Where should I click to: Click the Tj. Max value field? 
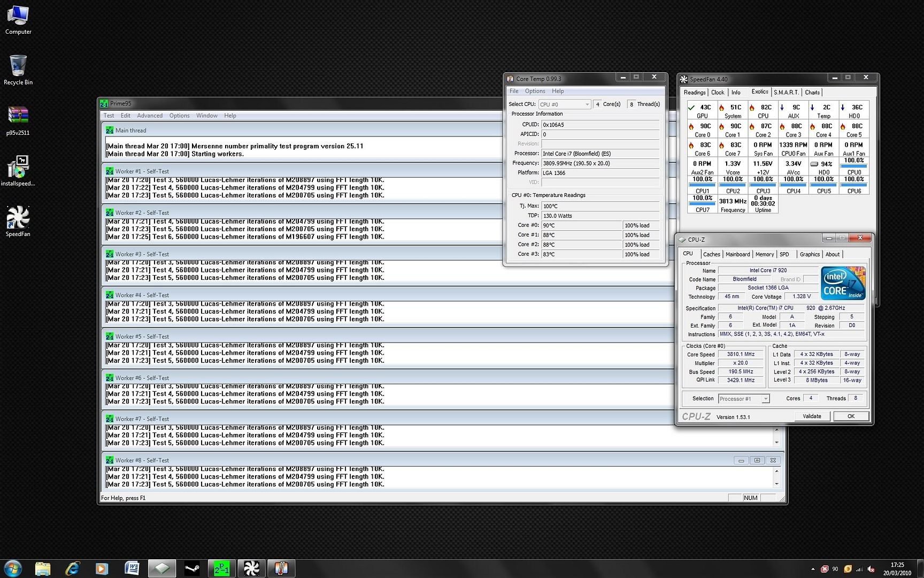coord(600,206)
